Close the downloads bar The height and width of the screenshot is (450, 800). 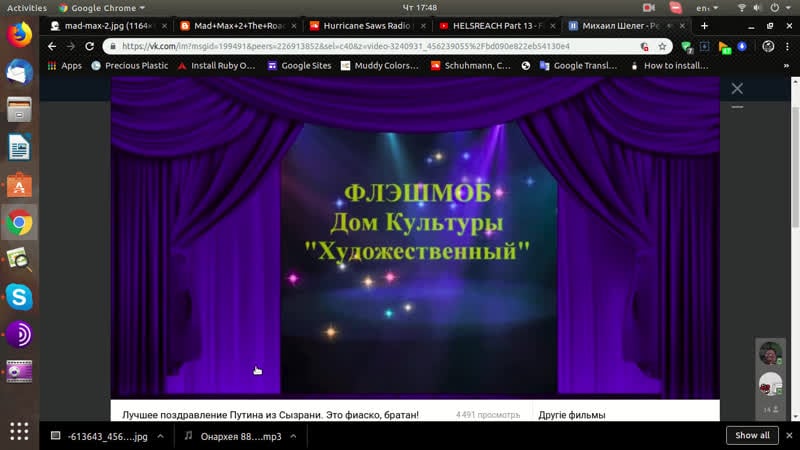pyautogui.click(x=789, y=435)
